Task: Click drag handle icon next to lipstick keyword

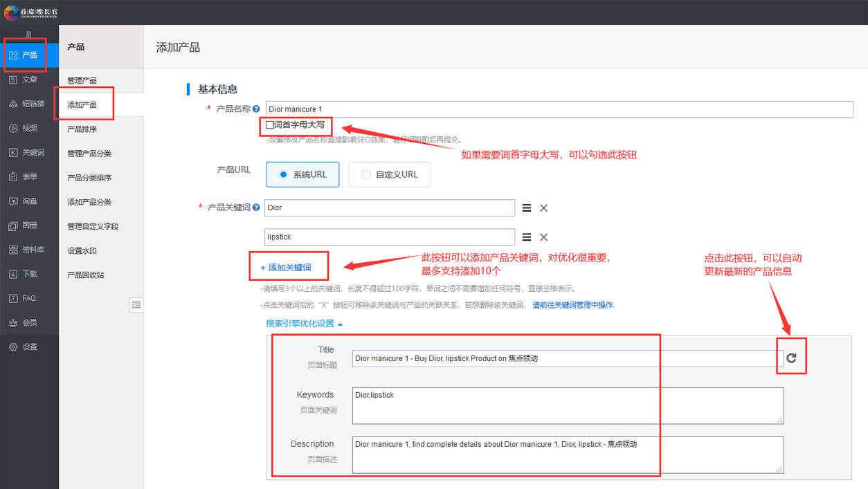Action: pos(527,237)
